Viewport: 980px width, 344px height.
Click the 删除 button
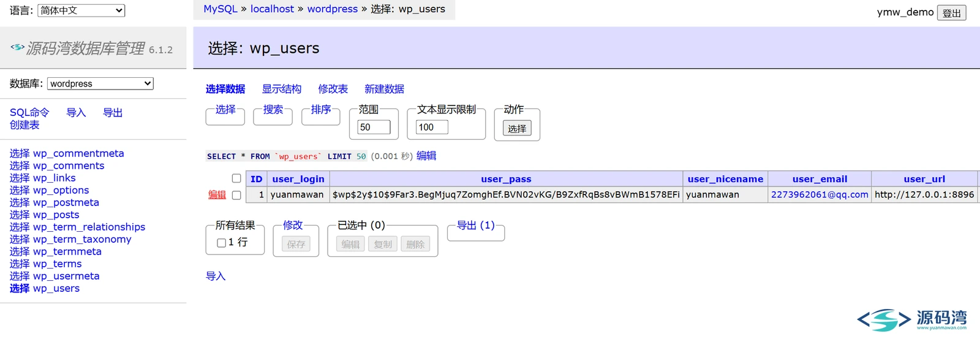coord(415,244)
